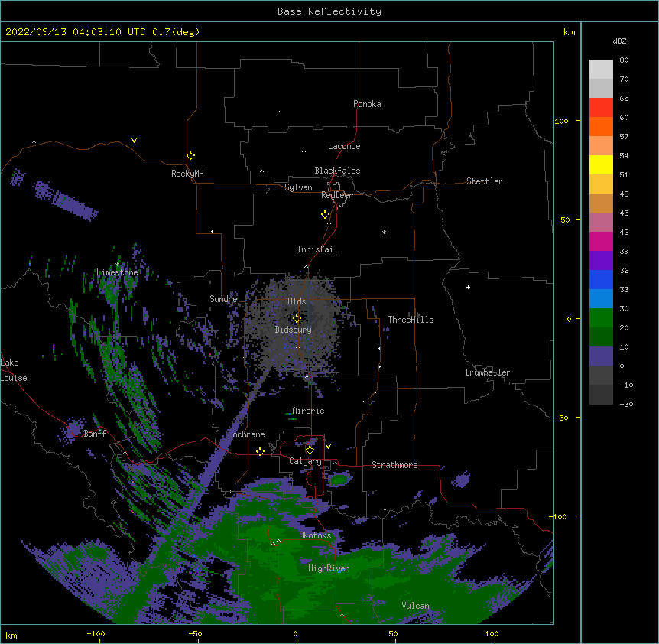Click the Vulcan town label
659x644 pixels.
pos(415,606)
